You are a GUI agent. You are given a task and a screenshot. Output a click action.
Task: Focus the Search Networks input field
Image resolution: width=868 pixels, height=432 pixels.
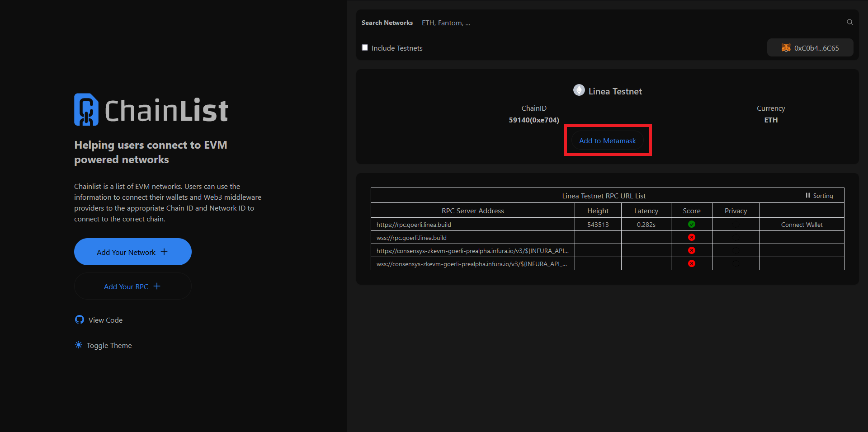tap(628, 23)
